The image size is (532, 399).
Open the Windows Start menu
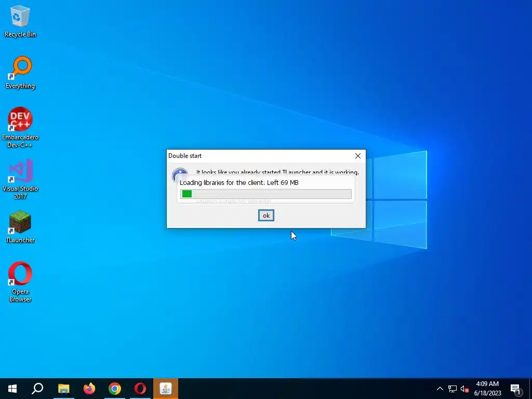click(x=12, y=389)
